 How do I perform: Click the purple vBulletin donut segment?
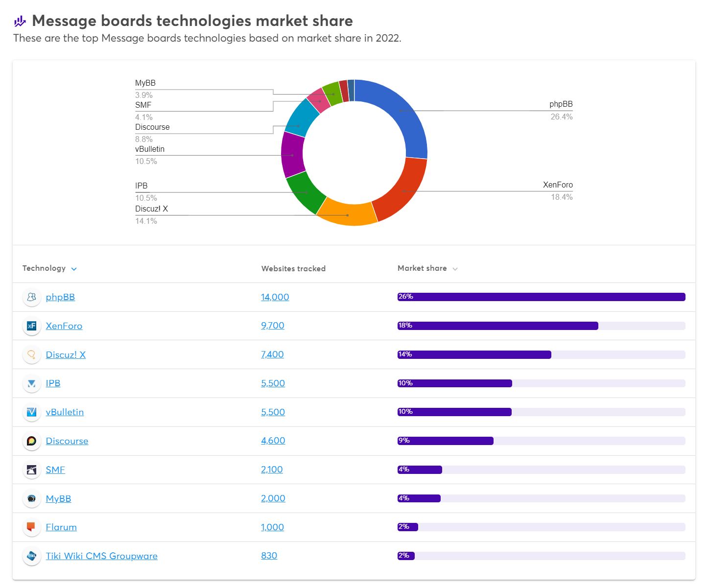293,155
